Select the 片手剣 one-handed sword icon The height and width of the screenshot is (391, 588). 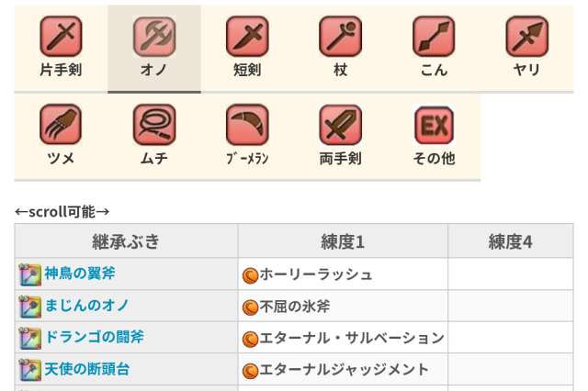(61, 36)
